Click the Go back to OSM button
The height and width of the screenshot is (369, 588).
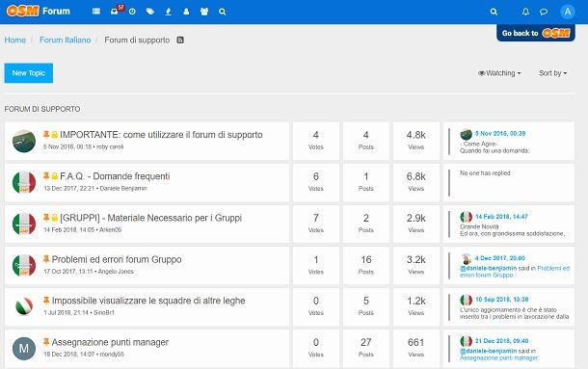(x=536, y=33)
